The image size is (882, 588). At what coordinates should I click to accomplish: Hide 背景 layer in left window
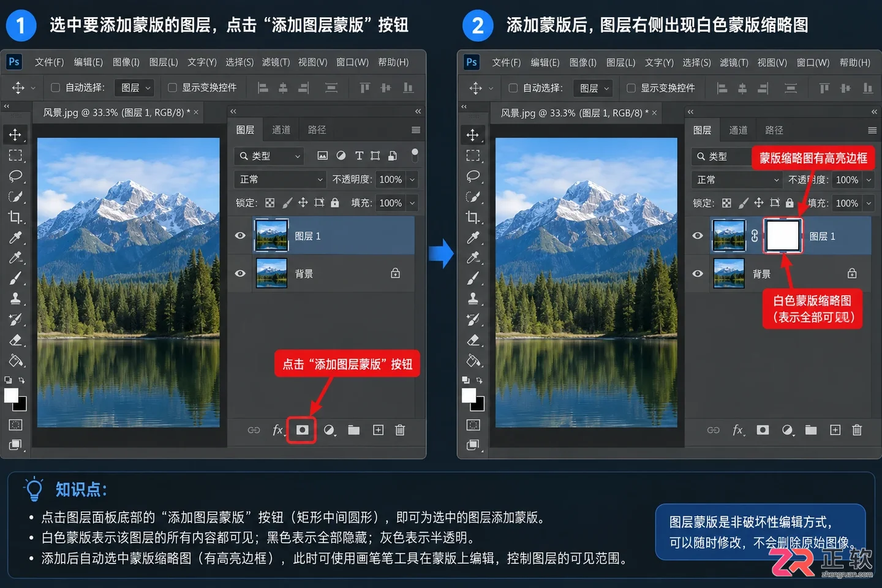(x=240, y=273)
